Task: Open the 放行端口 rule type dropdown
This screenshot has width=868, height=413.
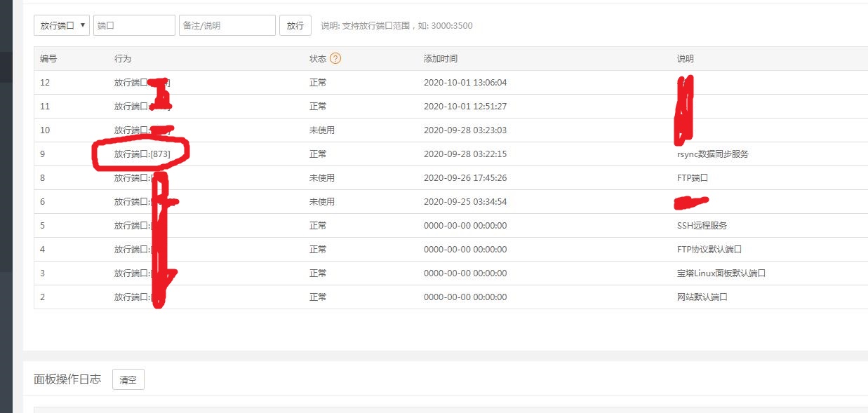Action: point(62,25)
